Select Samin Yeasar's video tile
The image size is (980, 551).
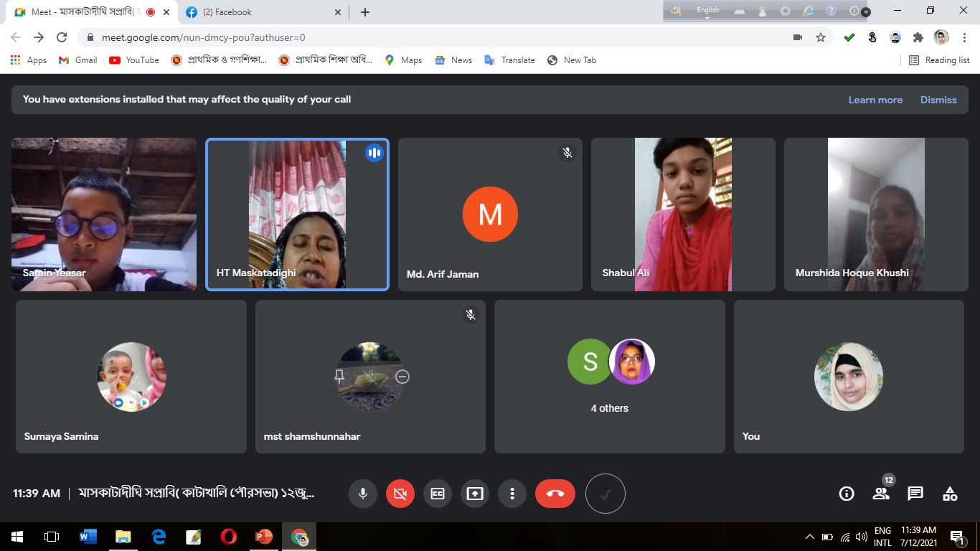tap(104, 215)
